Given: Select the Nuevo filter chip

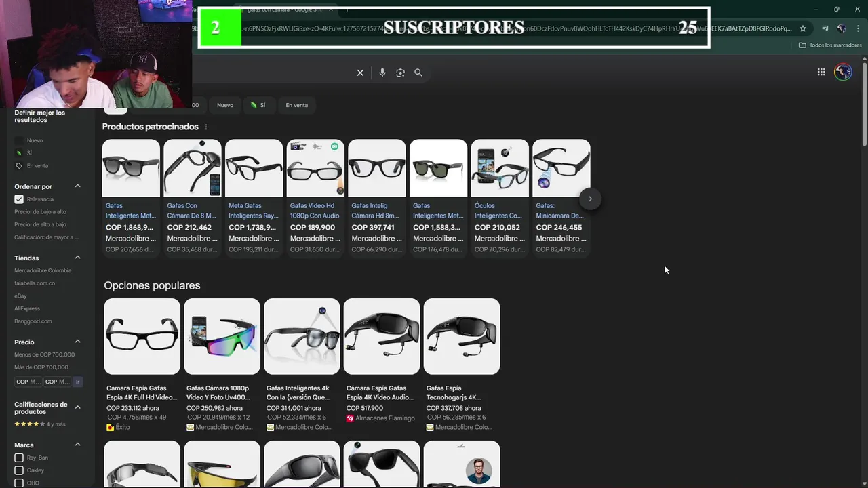Looking at the screenshot, I should point(225,105).
